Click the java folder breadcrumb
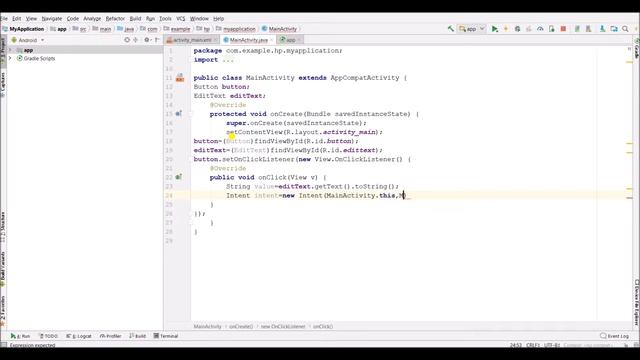Screen dimensions: 640x360 (x=126, y=29)
